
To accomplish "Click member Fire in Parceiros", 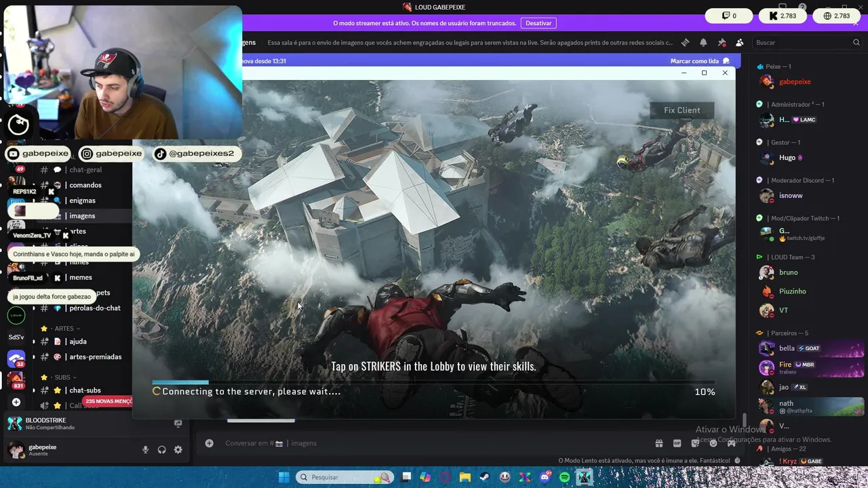I will click(810, 367).
